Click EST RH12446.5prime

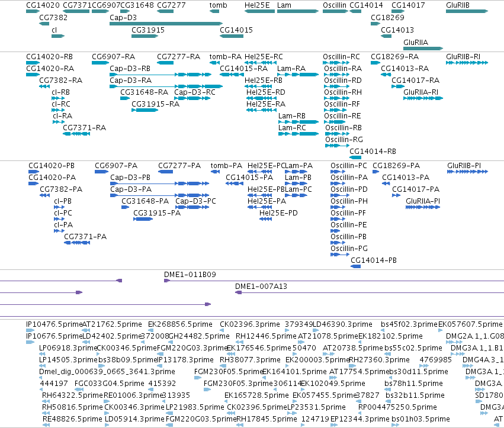pyautogui.click(x=266, y=336)
